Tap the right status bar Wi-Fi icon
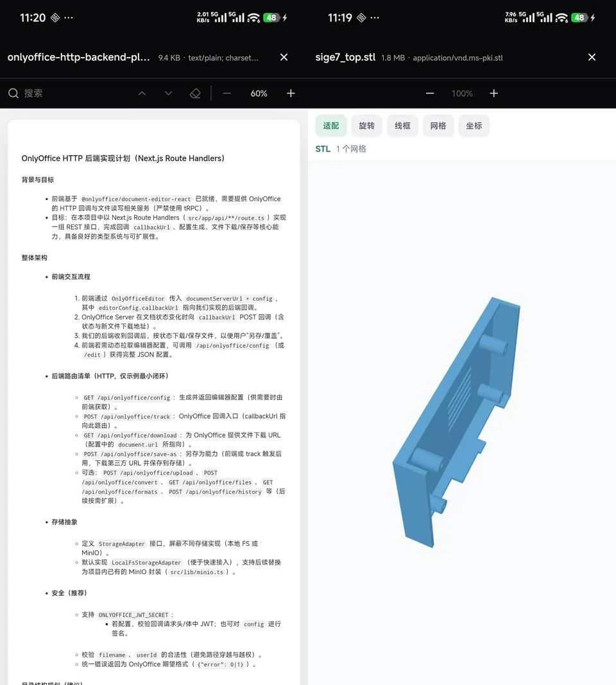Viewport: 616px width, 685px height. [562, 17]
